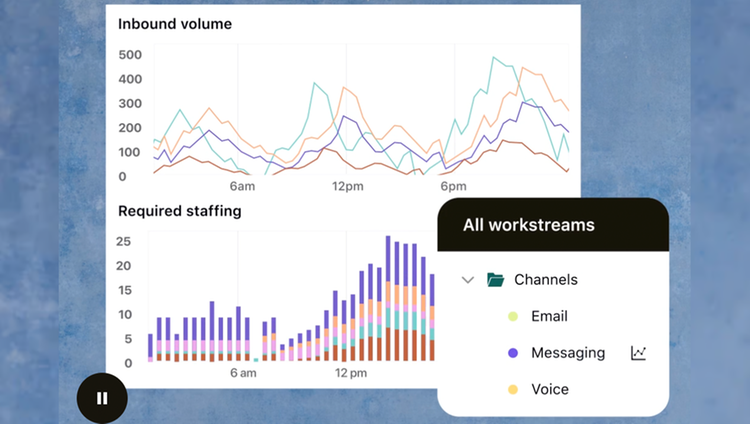Click the Inbound volume chart title
Screen dimensions: 750x424
(175, 24)
